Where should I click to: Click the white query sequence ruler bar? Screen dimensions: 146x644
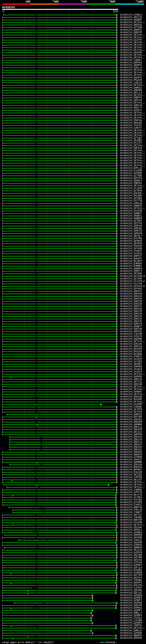tap(60, 9)
